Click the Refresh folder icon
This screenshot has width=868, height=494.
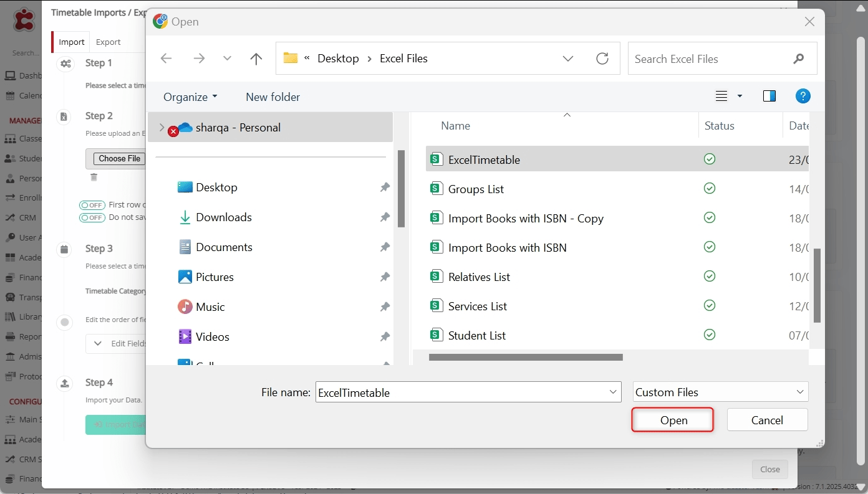point(602,59)
